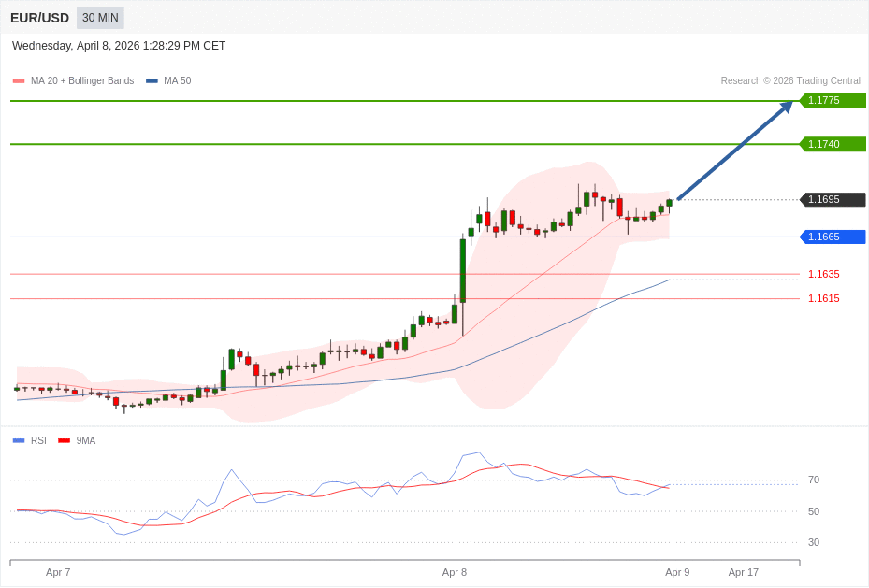
Task: Click the chart timestamp date text
Action: [x=119, y=46]
